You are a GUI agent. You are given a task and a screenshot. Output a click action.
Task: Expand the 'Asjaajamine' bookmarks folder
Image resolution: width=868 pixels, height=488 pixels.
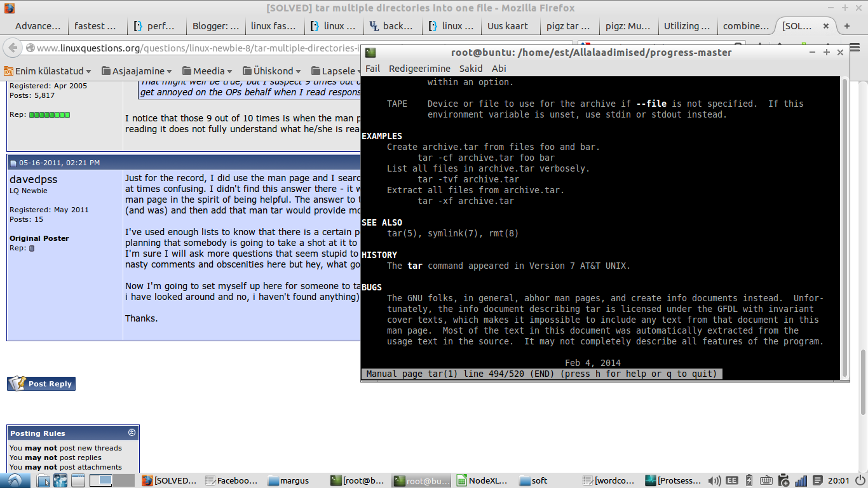137,71
